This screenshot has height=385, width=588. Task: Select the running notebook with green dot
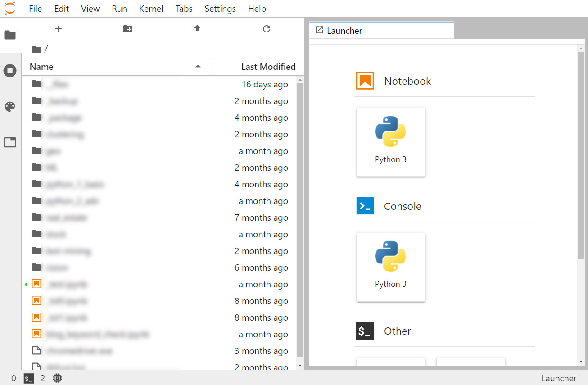point(160,284)
